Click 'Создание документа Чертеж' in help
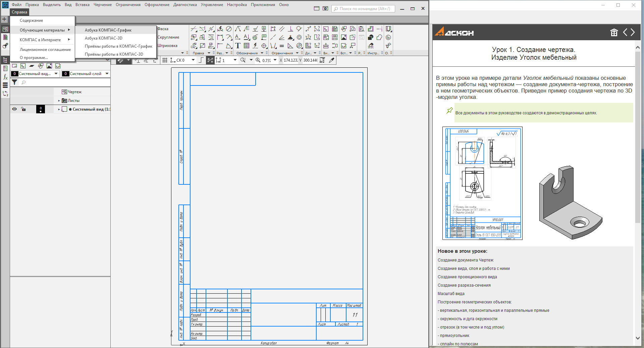This screenshot has width=644, height=348. pyautogui.click(x=466, y=260)
